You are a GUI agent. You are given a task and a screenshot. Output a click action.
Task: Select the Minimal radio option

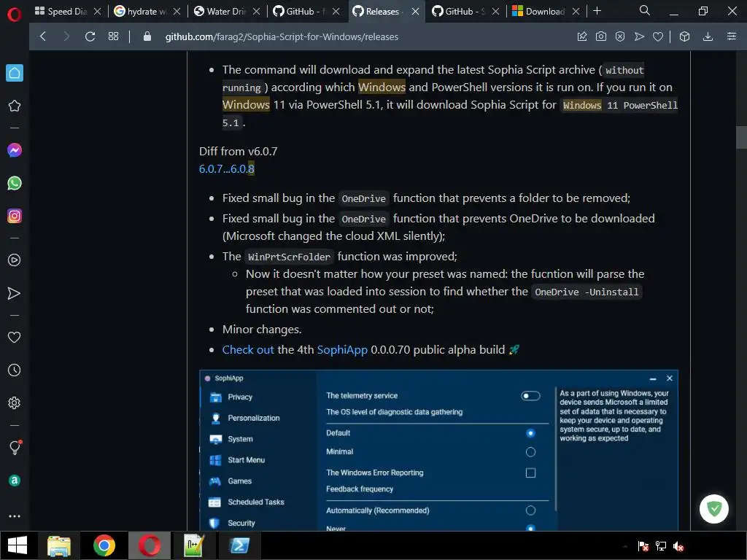click(x=530, y=452)
